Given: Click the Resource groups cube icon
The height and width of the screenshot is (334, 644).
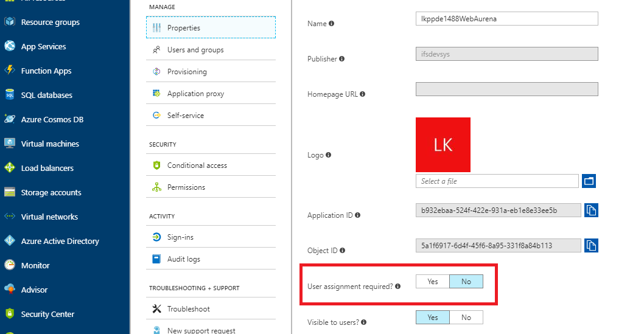Looking at the screenshot, I should click(x=10, y=21).
